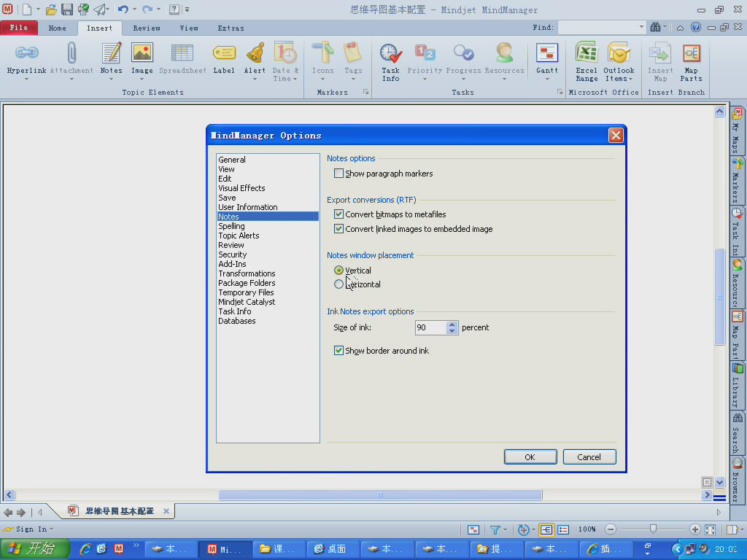Click the Undo arrow icon
The image size is (747, 560).
123,9
